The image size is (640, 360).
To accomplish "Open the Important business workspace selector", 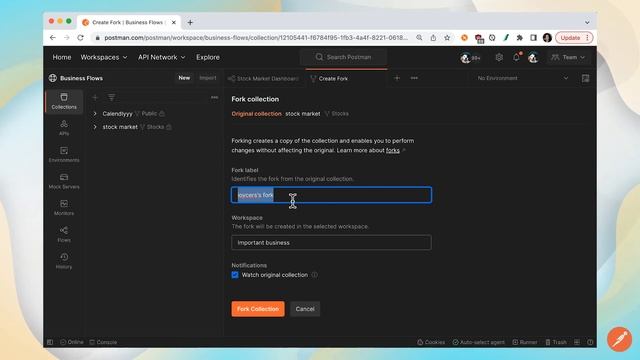I will pyautogui.click(x=331, y=242).
